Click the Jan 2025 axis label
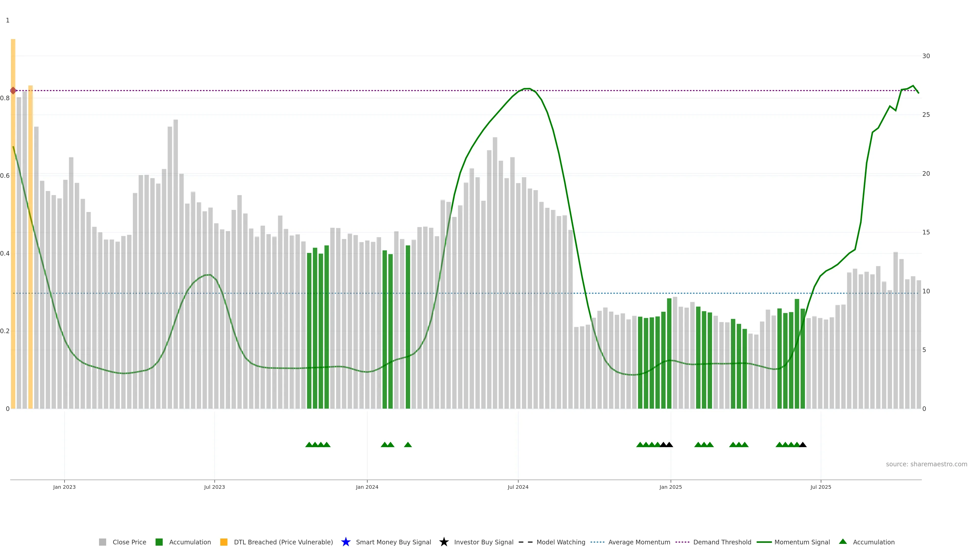Screen dimensions: 980x551 [670, 487]
